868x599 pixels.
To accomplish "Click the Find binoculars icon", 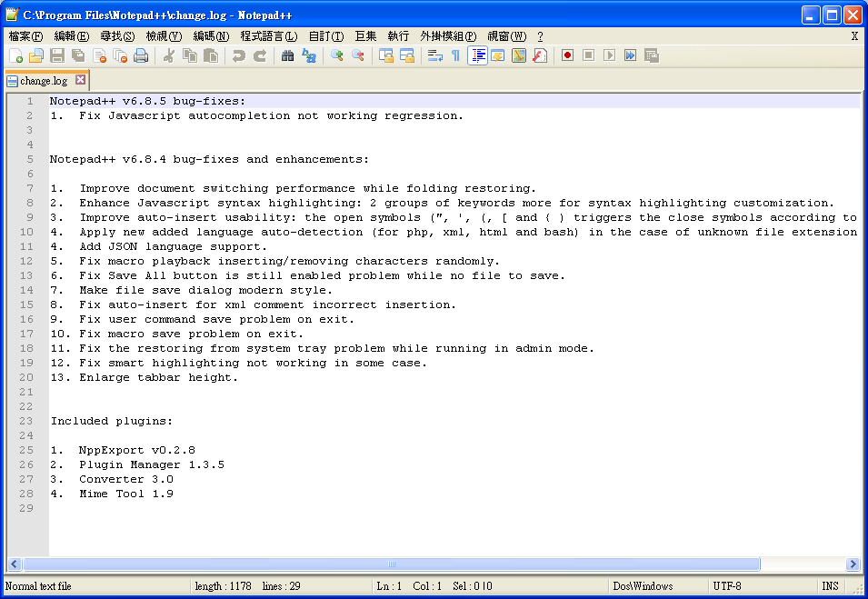I will pos(288,56).
